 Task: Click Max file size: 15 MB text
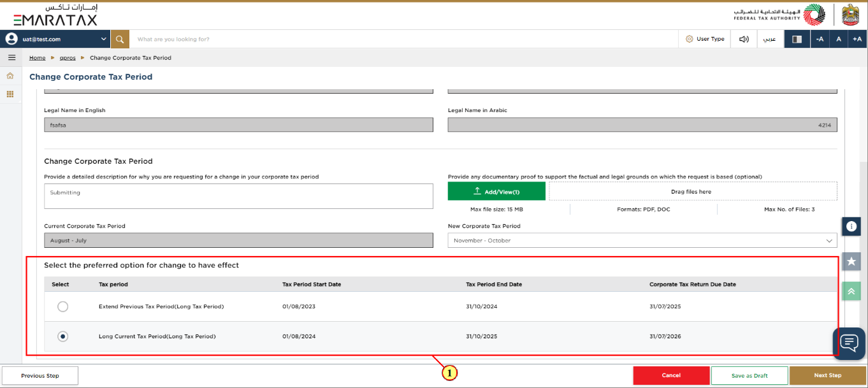(x=496, y=209)
